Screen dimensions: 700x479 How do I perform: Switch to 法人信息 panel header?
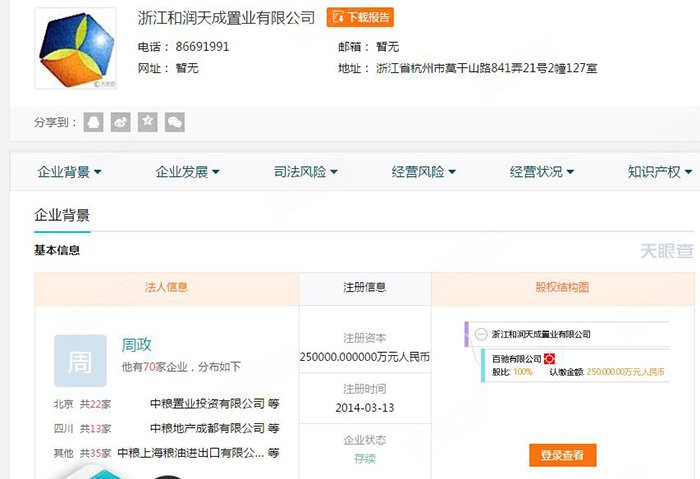point(166,287)
